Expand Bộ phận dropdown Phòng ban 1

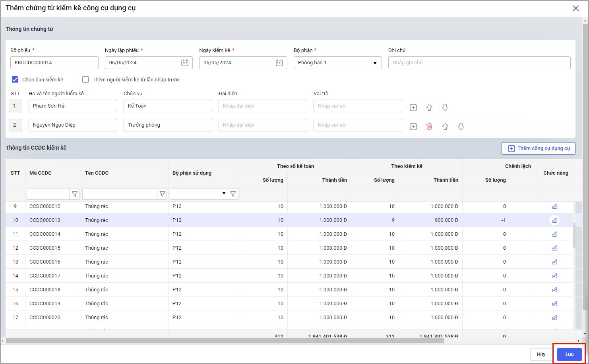click(x=374, y=63)
